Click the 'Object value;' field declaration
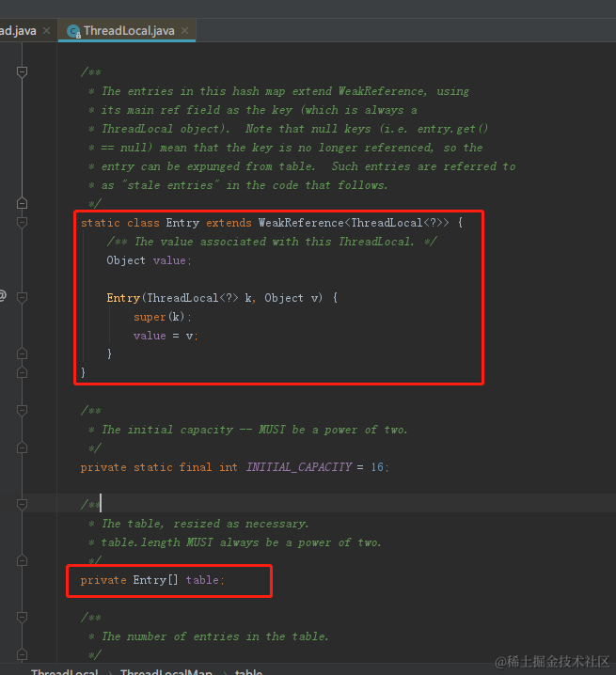The height and width of the screenshot is (675, 616). tap(149, 260)
